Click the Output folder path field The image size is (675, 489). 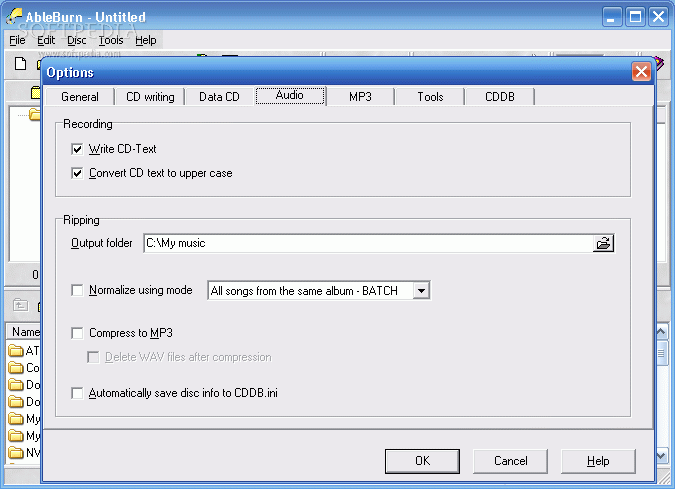[x=368, y=243]
